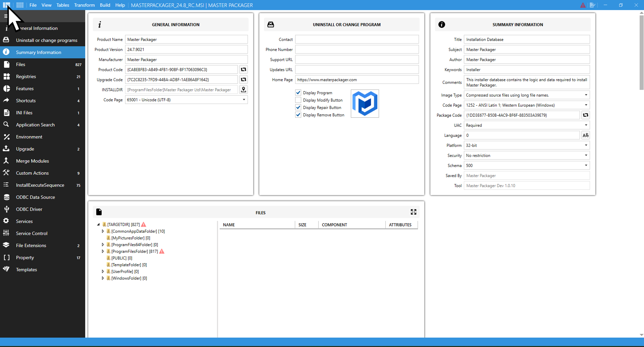Toggle Display Remove Button checkbox

coord(298,115)
